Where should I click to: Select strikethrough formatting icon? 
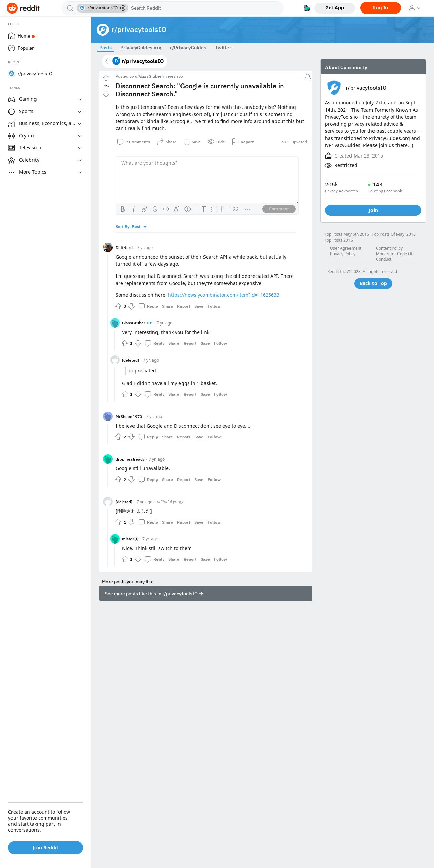click(155, 209)
